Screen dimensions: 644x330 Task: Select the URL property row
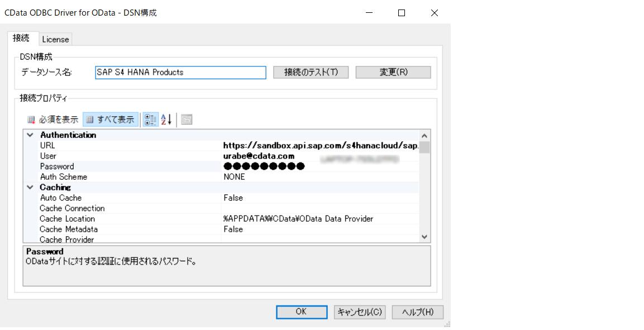(228, 145)
